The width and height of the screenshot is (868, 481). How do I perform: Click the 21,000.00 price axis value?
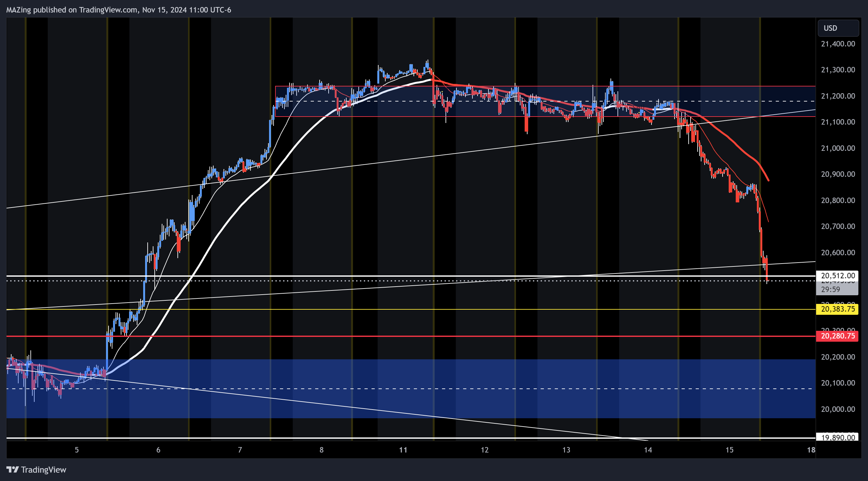tap(838, 148)
